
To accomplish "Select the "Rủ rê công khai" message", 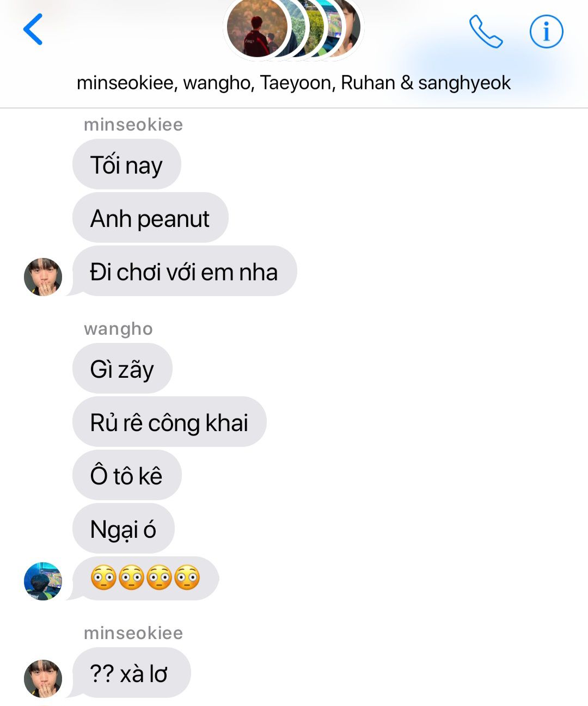I will tap(169, 422).
